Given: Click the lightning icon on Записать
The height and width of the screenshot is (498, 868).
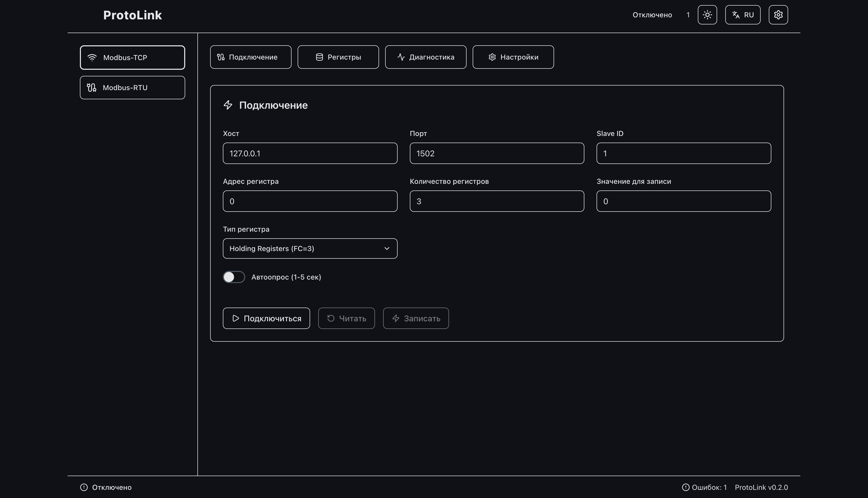Looking at the screenshot, I should 396,319.
